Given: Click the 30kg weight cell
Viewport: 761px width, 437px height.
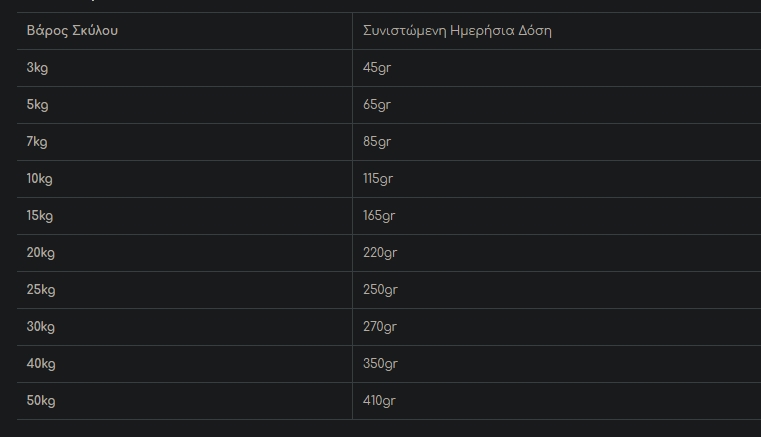Looking at the screenshot, I should 41,327.
